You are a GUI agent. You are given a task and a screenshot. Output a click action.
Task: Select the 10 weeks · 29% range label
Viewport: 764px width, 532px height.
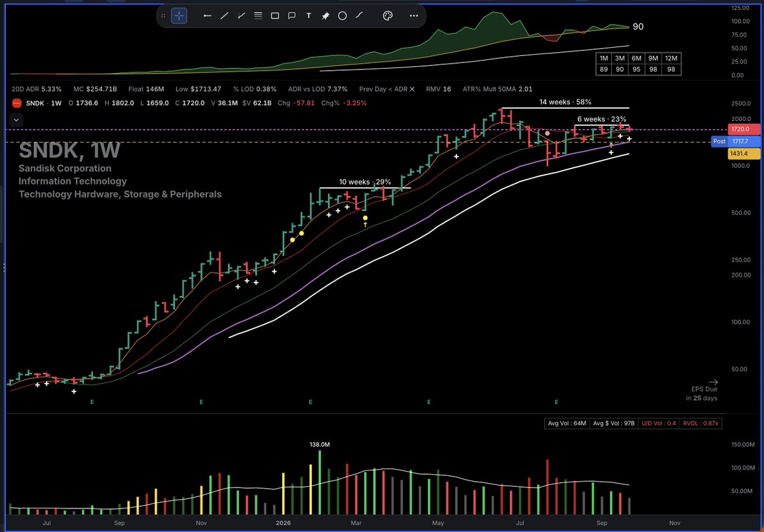pos(365,182)
